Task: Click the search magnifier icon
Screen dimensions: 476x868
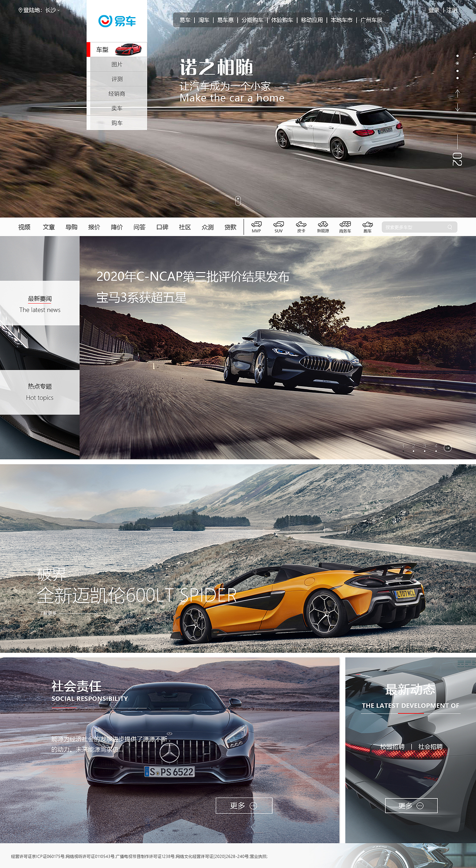Action: [450, 227]
